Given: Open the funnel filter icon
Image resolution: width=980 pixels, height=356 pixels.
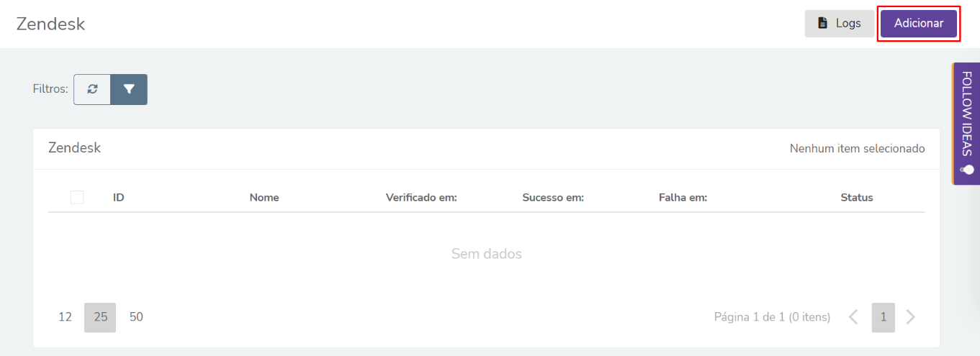Looking at the screenshot, I should coord(129,89).
